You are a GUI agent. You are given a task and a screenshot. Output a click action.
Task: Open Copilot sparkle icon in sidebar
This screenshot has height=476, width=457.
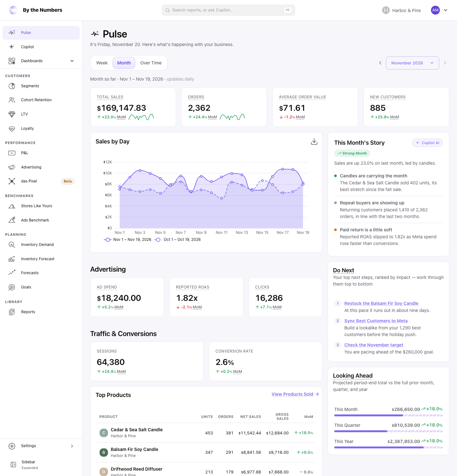(12, 47)
